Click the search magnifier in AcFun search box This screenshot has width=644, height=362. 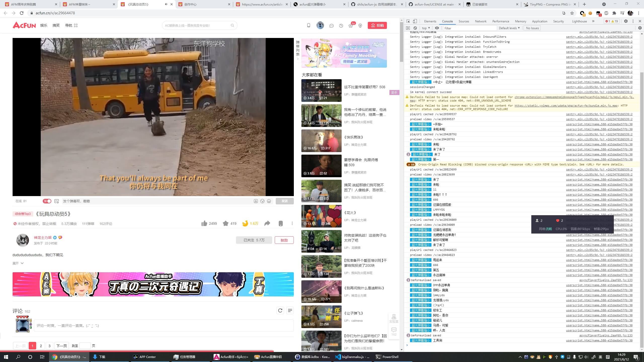pyautogui.click(x=232, y=25)
